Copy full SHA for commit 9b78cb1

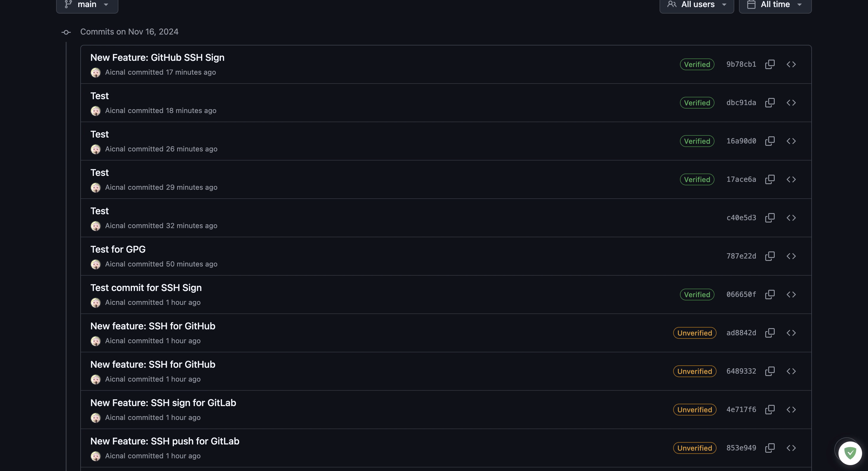pos(770,64)
